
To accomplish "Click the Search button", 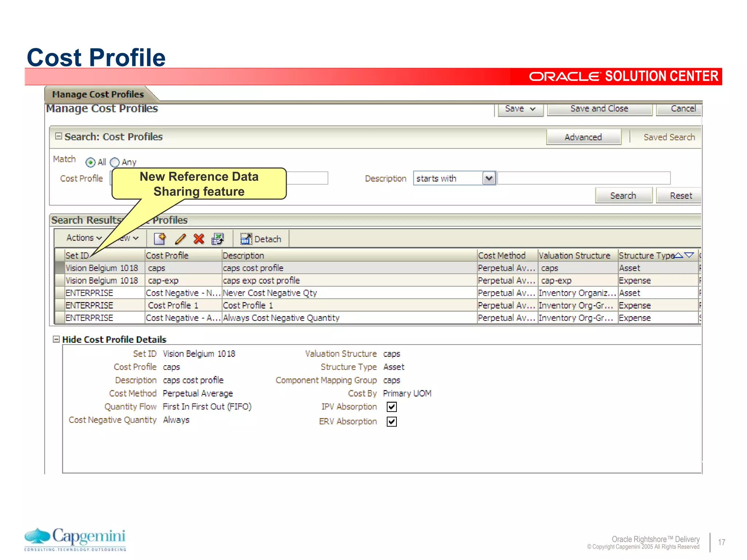I will click(623, 195).
